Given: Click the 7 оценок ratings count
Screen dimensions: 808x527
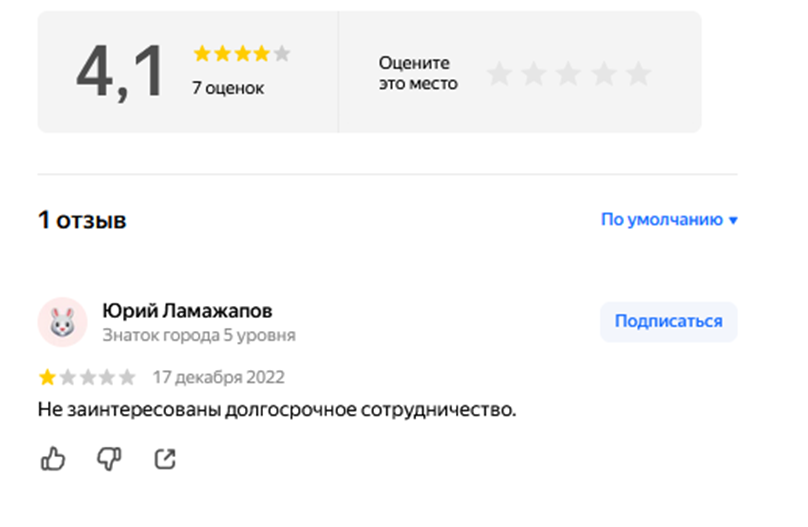Looking at the screenshot, I should pyautogui.click(x=228, y=88).
